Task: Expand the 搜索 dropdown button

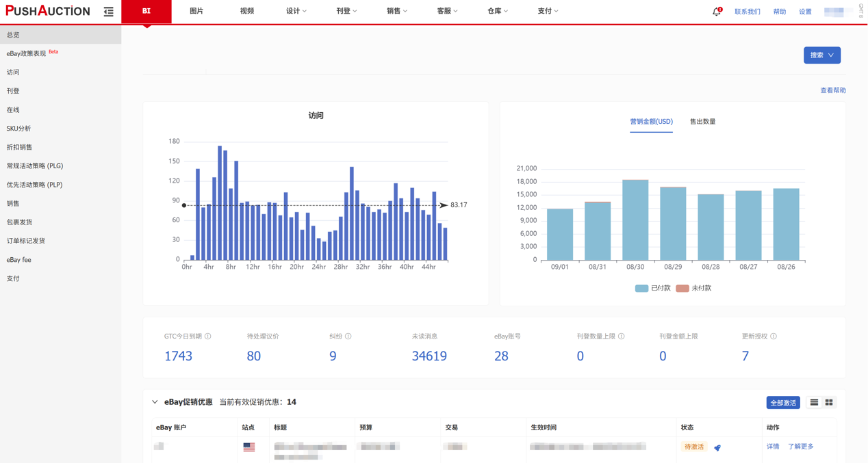Action: (x=821, y=55)
